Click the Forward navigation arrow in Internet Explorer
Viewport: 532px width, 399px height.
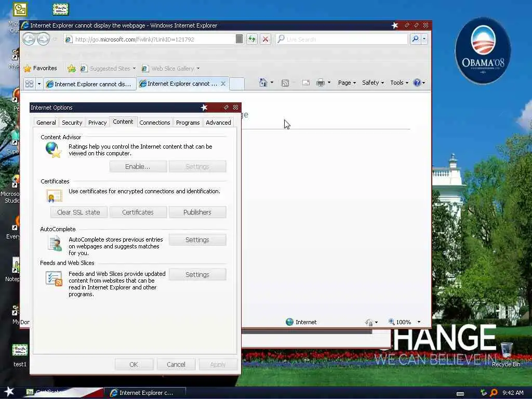coord(44,39)
